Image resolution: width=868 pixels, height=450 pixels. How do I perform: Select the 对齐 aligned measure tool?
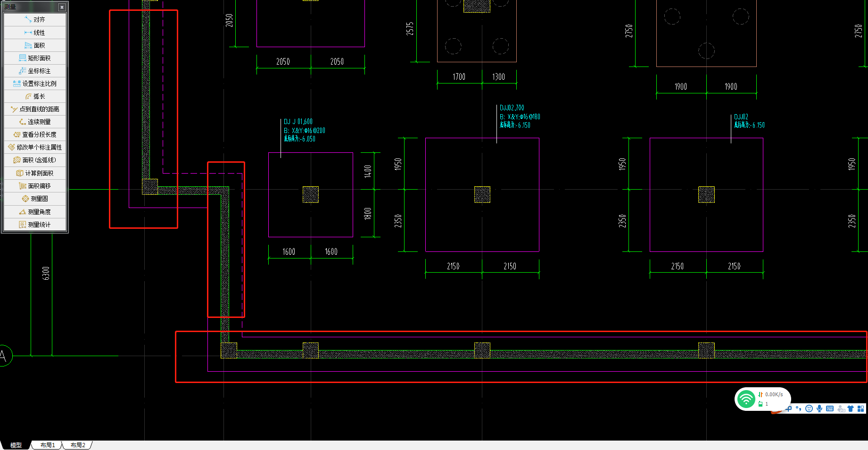[35, 20]
